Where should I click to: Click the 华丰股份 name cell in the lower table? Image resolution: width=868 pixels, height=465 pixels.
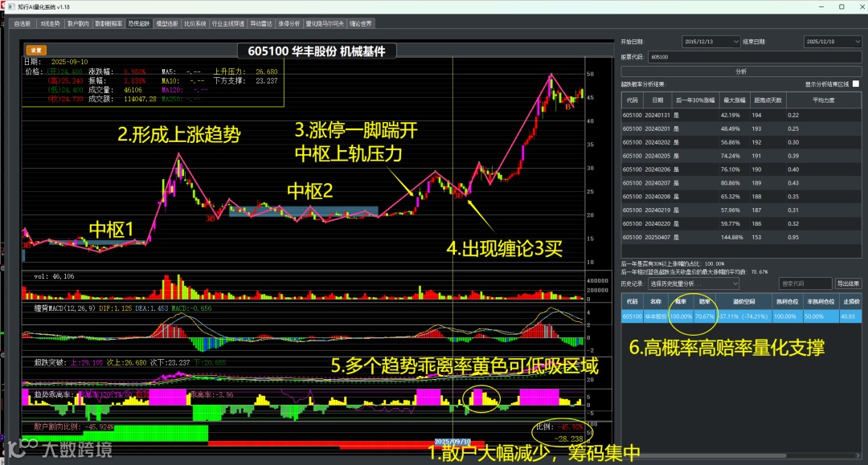pos(656,316)
